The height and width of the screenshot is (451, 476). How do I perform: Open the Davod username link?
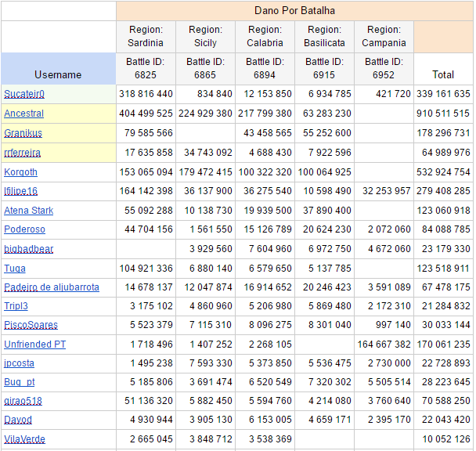[18, 420]
